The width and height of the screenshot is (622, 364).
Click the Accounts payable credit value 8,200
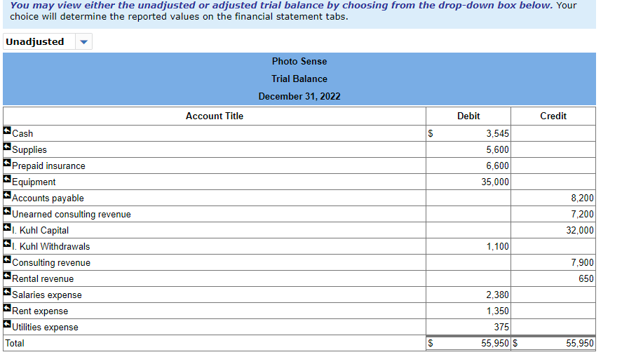(582, 198)
